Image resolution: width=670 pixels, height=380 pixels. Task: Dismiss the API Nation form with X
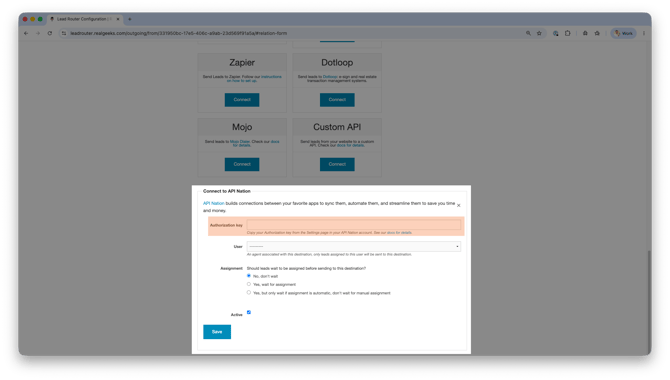pyautogui.click(x=458, y=206)
